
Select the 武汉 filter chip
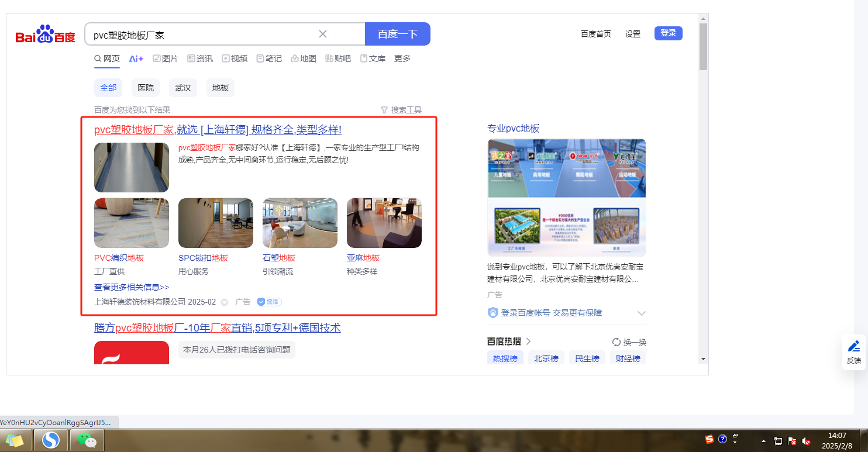pyautogui.click(x=183, y=88)
